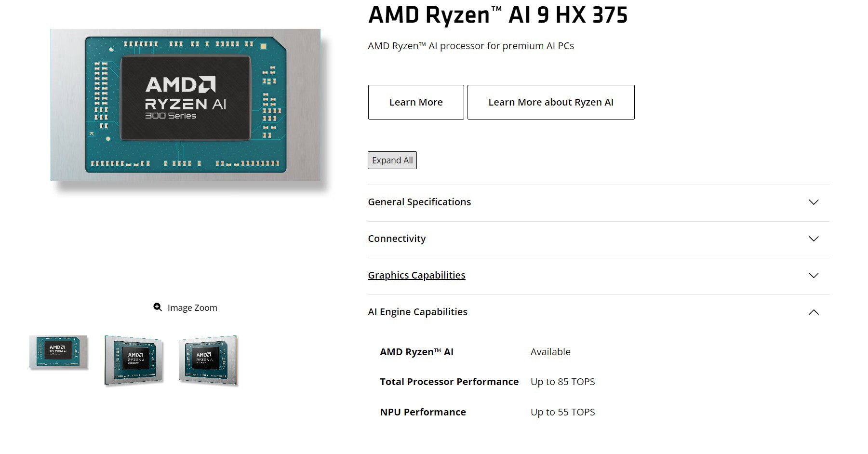Screen dimensions: 868x454
Task: Click Expand All to open every section
Action: click(392, 160)
